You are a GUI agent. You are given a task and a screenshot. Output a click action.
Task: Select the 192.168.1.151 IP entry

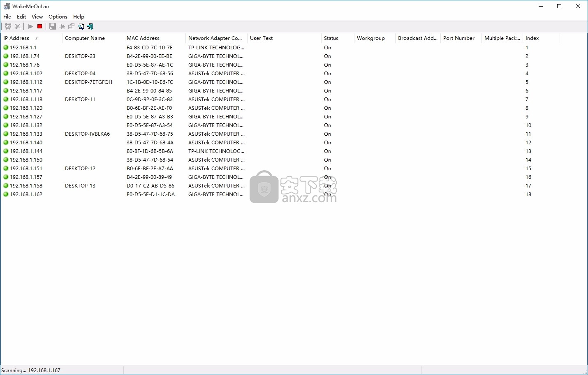[26, 168]
